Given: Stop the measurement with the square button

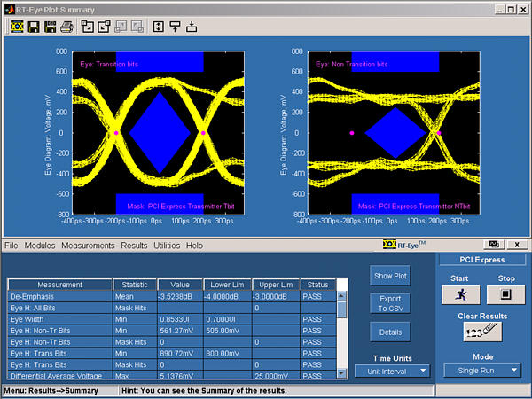Looking at the screenshot, I should [x=506, y=294].
